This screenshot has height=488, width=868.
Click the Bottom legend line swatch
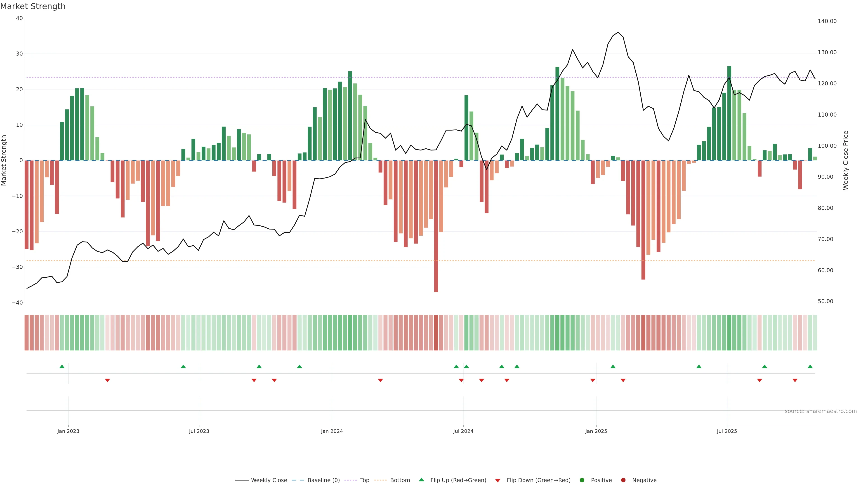coord(380,480)
